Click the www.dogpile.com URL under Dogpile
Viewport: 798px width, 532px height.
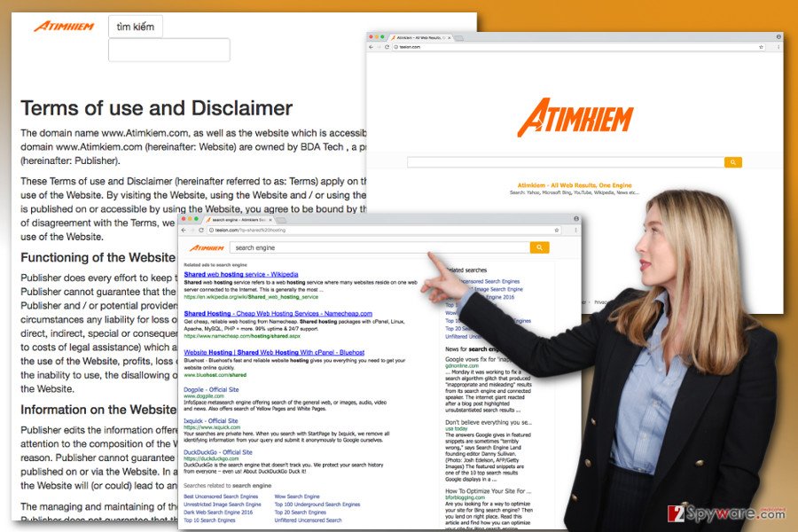[x=204, y=396]
